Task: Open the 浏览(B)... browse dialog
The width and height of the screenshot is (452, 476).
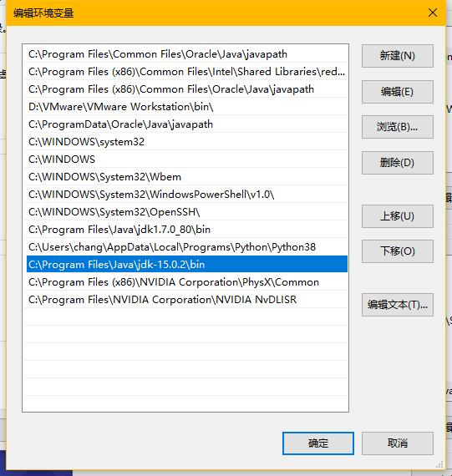Action: tap(398, 127)
